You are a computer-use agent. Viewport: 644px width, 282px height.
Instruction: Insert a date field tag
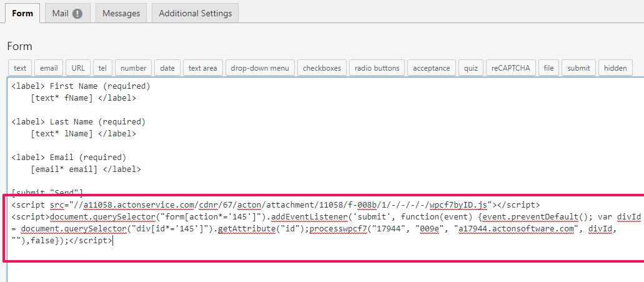click(x=167, y=68)
